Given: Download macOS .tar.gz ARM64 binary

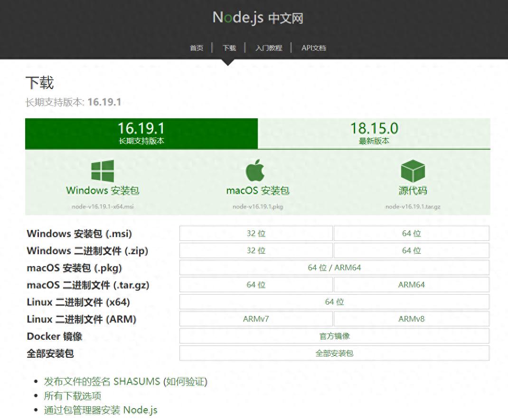Looking at the screenshot, I should 412,285.
